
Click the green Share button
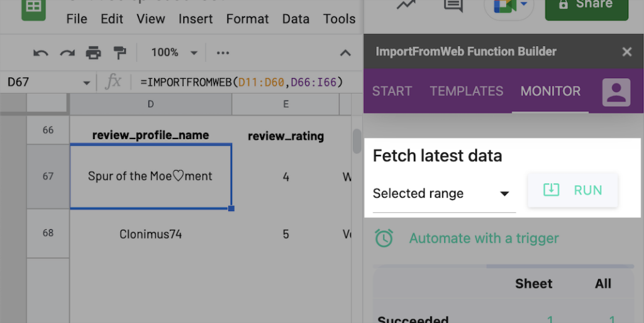coord(586,6)
